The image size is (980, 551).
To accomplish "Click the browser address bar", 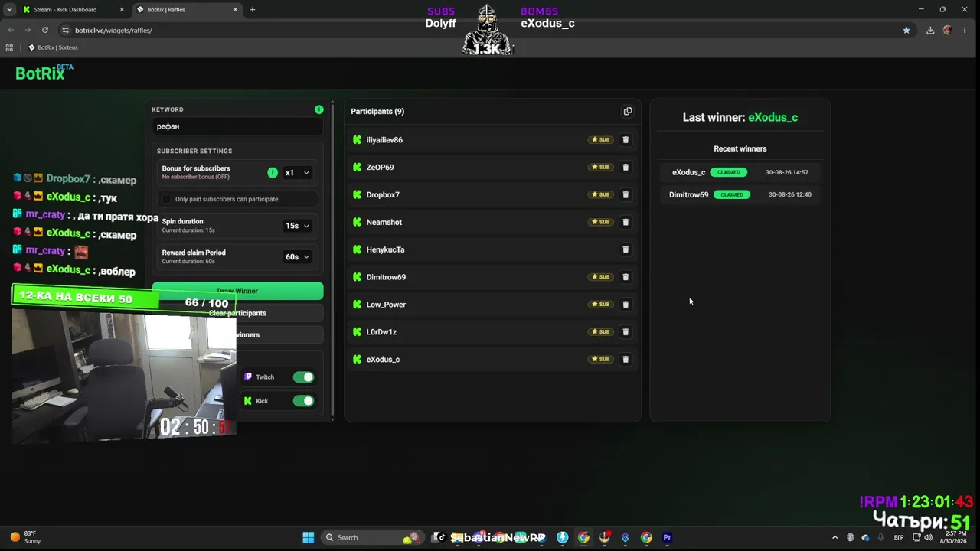I will 482,31.
